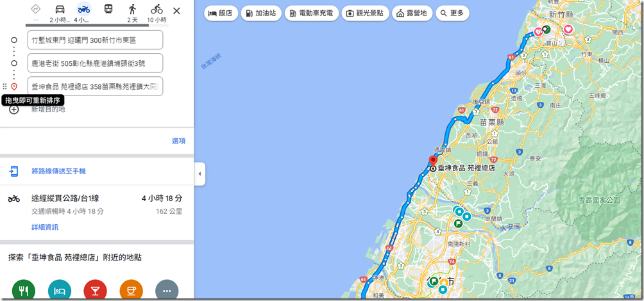Search nearby hotels icon
This screenshot has height=301, width=644.
tap(60, 290)
